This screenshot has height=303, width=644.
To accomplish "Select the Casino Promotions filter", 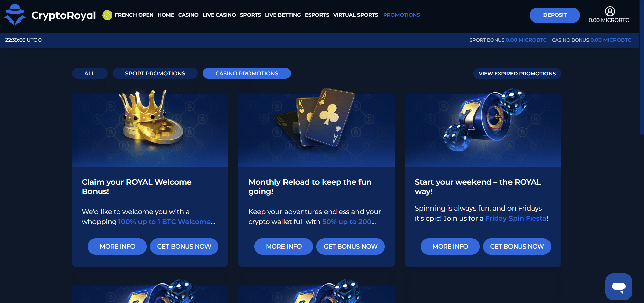I will [247, 73].
